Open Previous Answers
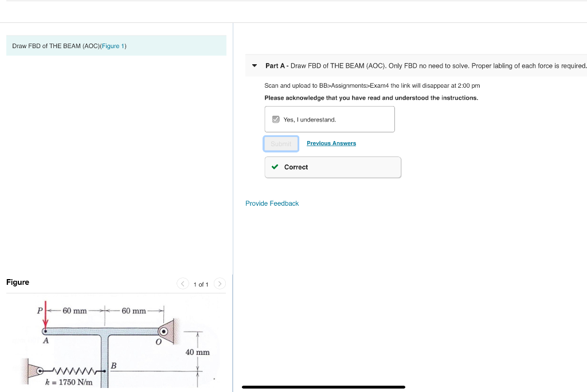The height and width of the screenshot is (392, 587). (x=331, y=143)
